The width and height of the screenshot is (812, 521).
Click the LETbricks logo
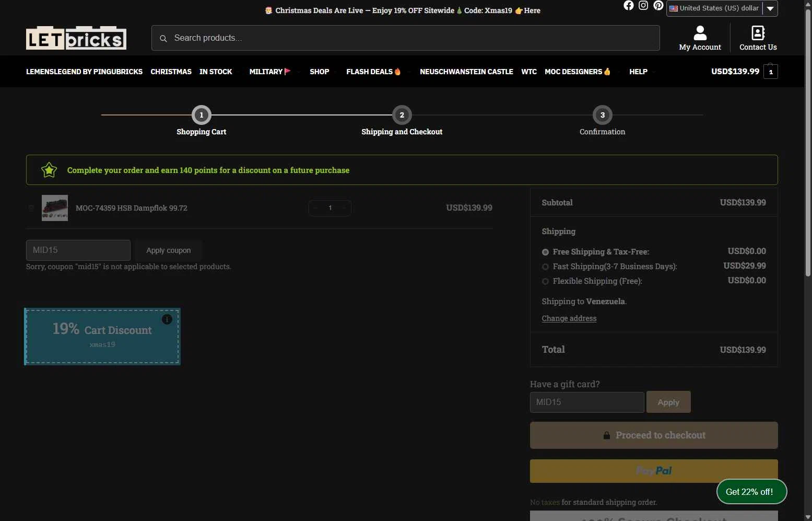[x=76, y=38]
